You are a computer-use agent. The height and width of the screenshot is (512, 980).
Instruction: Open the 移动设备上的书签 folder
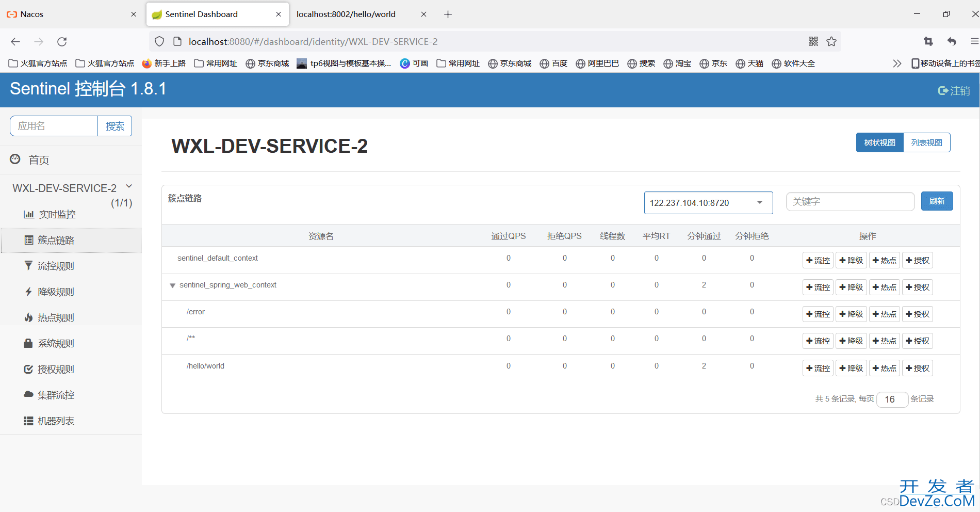(x=945, y=63)
